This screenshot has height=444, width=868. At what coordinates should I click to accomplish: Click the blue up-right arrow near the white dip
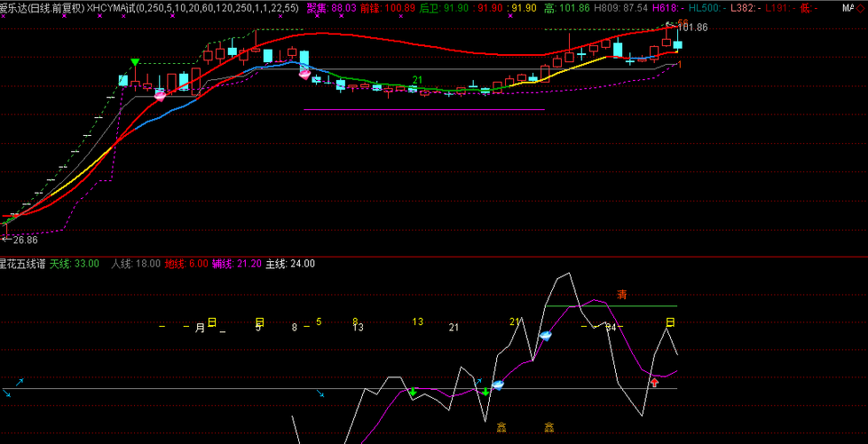pos(478,382)
